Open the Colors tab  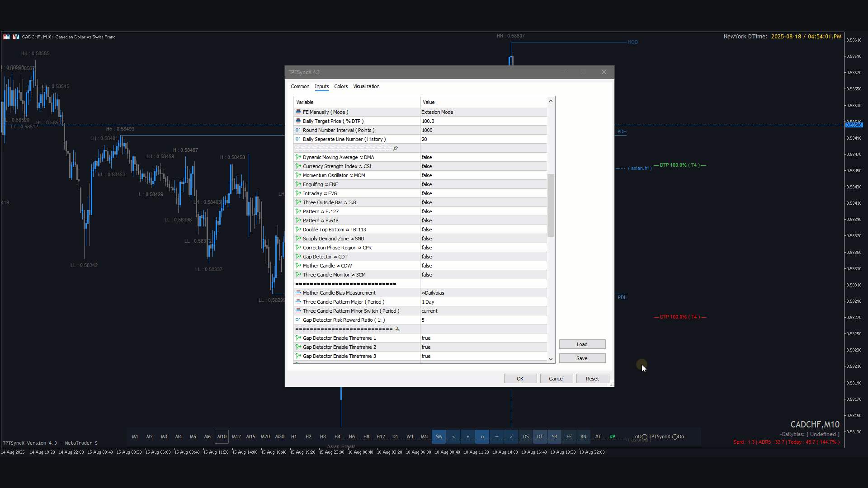(341, 86)
